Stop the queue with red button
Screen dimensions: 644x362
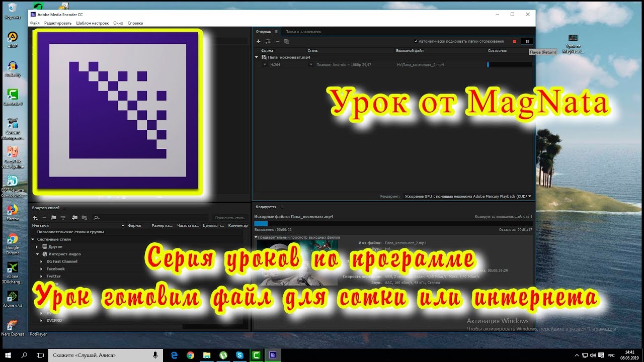515,41
